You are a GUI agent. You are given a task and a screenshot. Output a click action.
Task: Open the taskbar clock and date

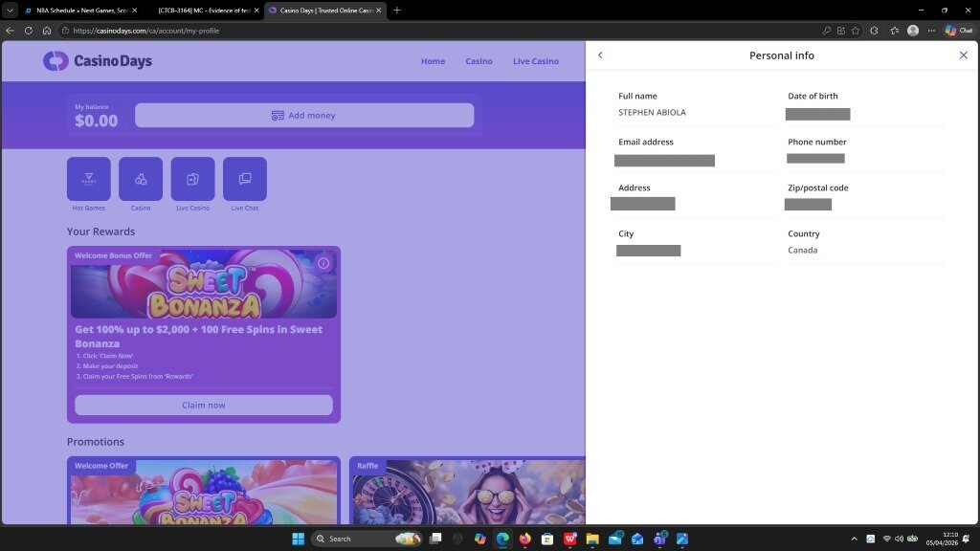point(942,539)
